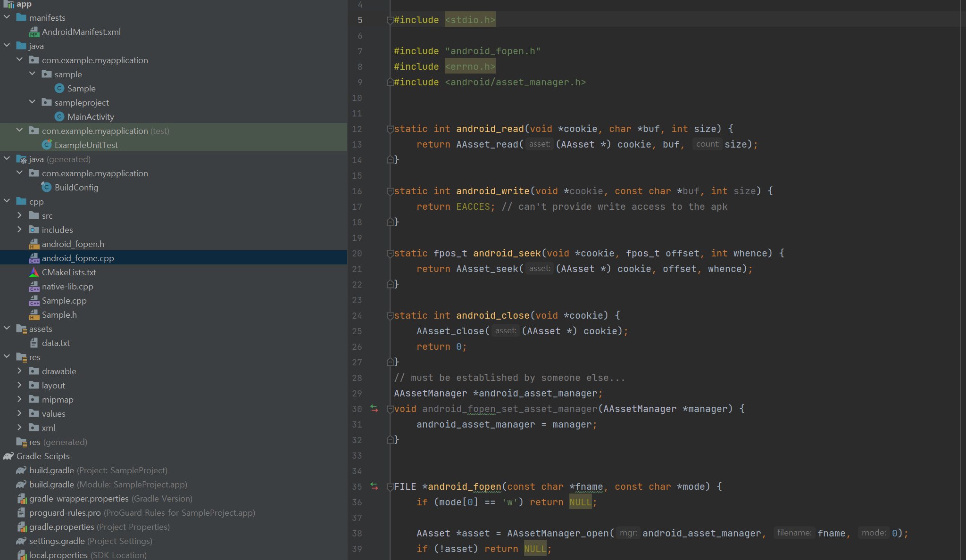Click the android_fopen.h header file icon

click(x=34, y=244)
